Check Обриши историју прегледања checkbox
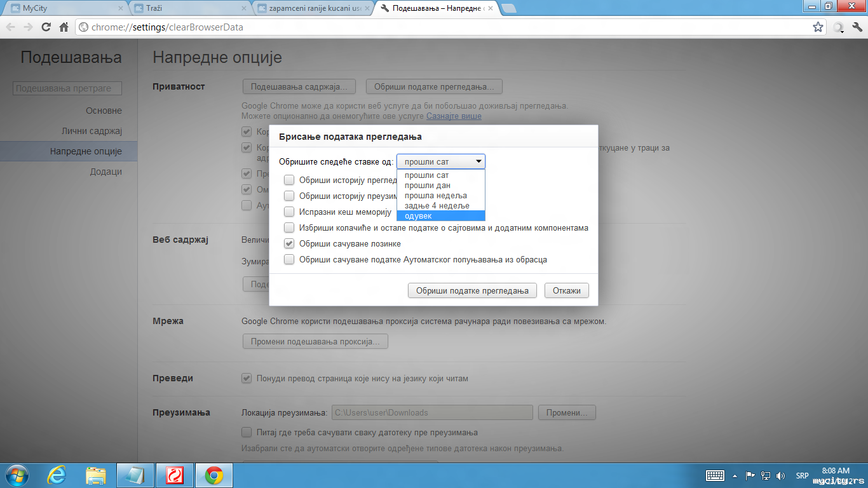 coord(289,180)
